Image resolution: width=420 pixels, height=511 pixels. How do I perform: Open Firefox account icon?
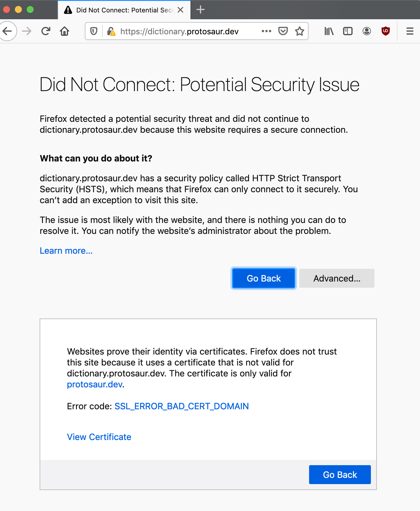coord(367,31)
